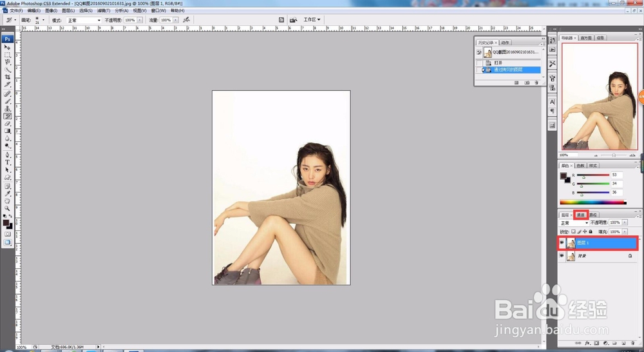Hide the 背景 layer via eye icon
Screen dimensions: 644x352
coord(562,256)
